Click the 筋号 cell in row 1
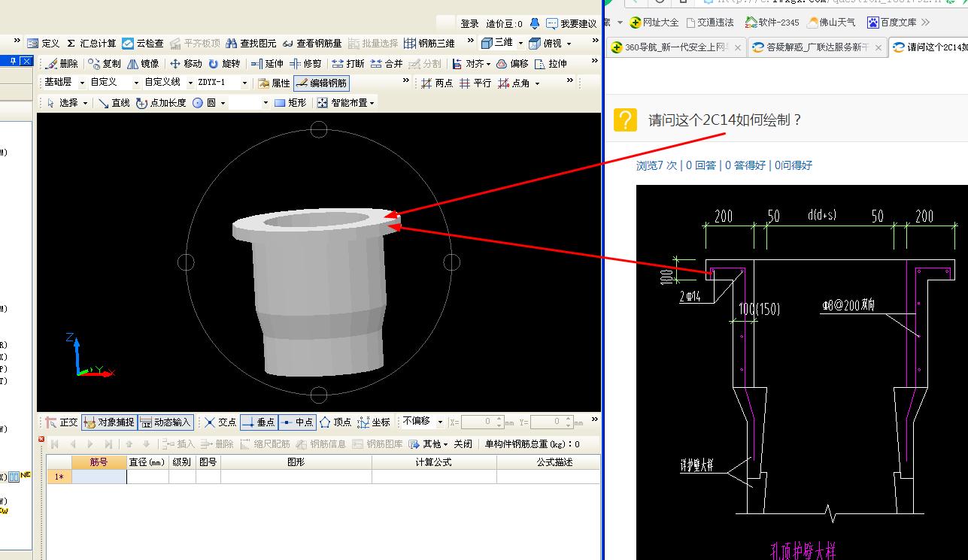This screenshot has width=968, height=560. 99,477
